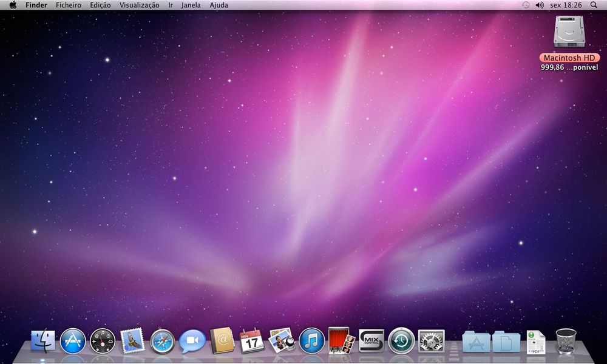Screen dimensions: 607x364
Task: Open Time Machine in the Dock
Action: tap(401, 341)
